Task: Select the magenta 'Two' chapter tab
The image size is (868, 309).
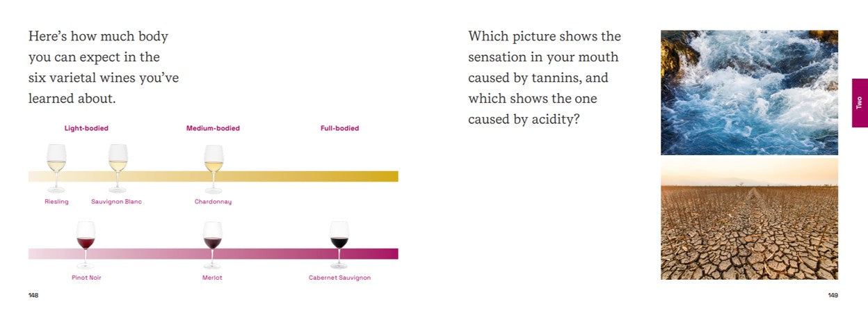Action: click(860, 102)
